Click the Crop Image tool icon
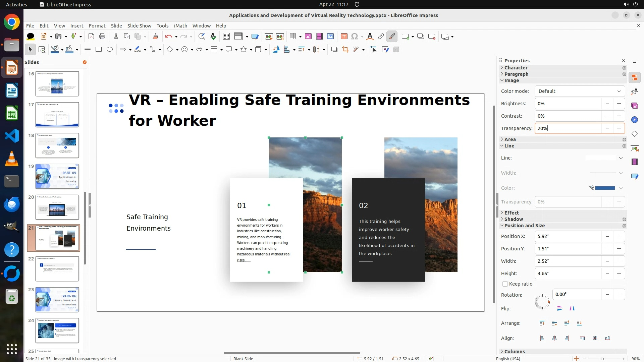Screen dimensions: 644x362 click(x=345, y=50)
